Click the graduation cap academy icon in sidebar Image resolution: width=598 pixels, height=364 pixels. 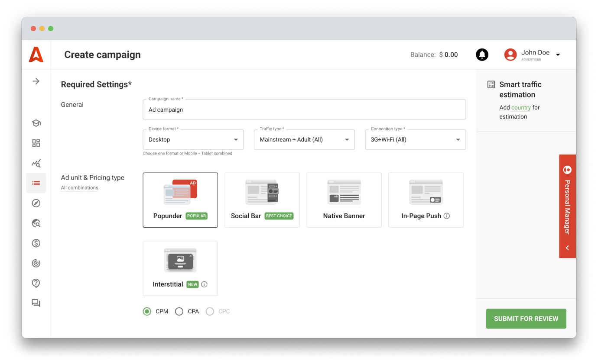[x=36, y=123]
